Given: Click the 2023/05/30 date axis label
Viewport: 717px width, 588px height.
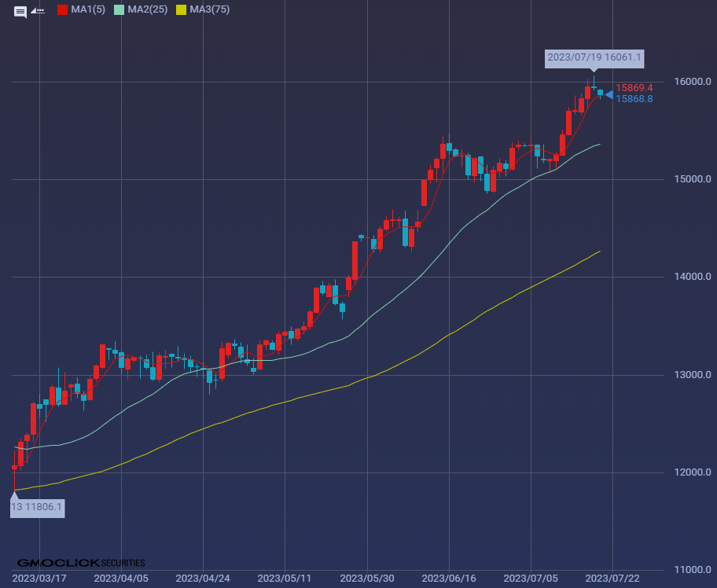Looking at the screenshot, I should pyautogui.click(x=366, y=579).
